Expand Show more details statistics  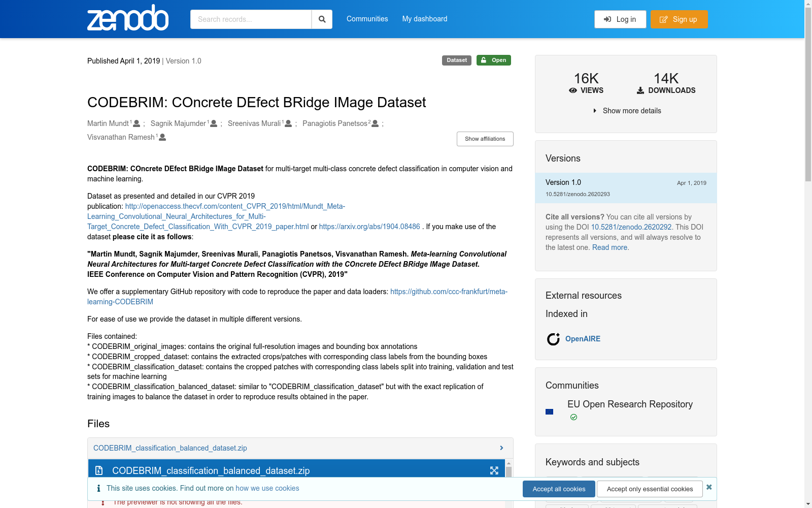click(x=627, y=111)
